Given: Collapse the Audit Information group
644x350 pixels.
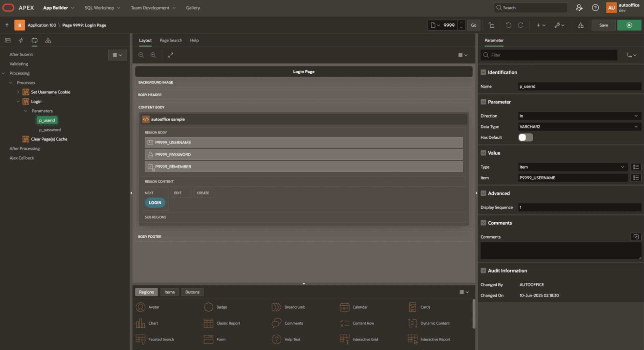Looking at the screenshot, I should (483, 270).
